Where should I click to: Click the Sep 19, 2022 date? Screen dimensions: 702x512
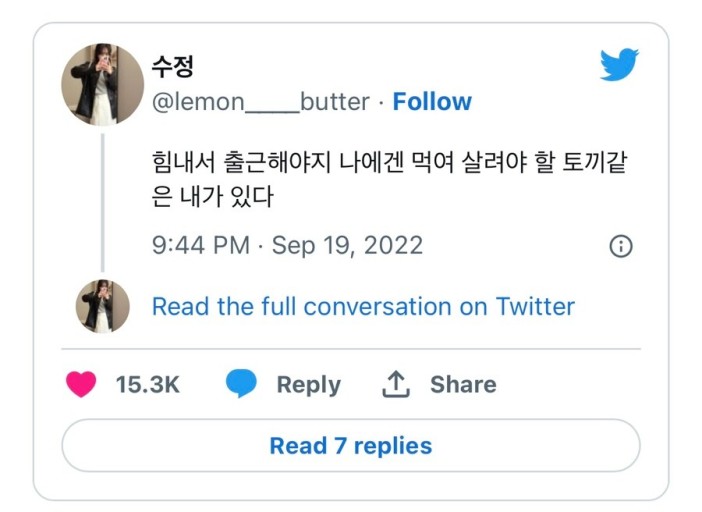pyautogui.click(x=347, y=246)
